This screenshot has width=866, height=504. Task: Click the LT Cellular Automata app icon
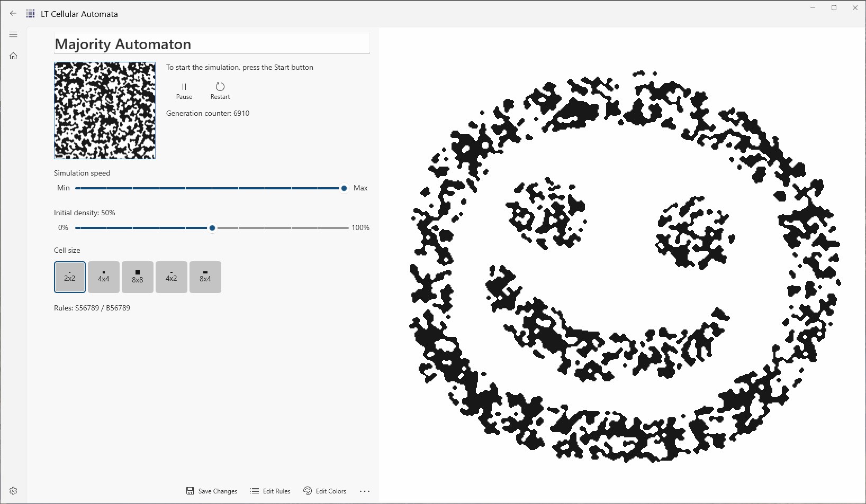pyautogui.click(x=30, y=14)
